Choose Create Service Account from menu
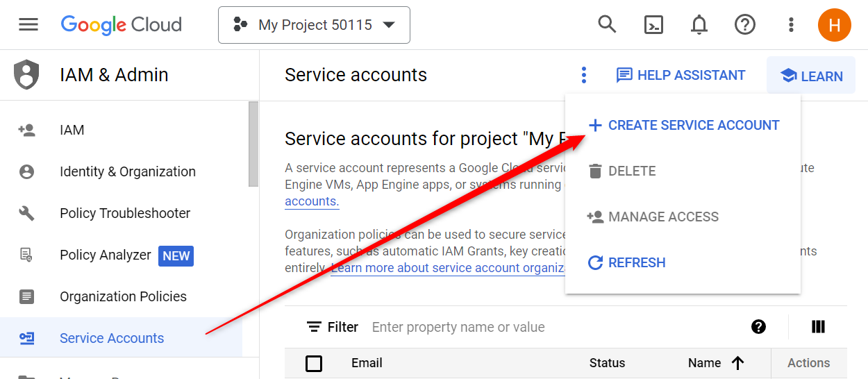The image size is (868, 379). pyautogui.click(x=683, y=126)
